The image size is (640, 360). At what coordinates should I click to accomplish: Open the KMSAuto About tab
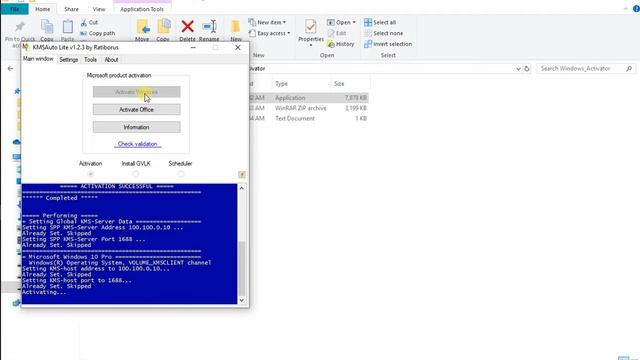point(111,60)
